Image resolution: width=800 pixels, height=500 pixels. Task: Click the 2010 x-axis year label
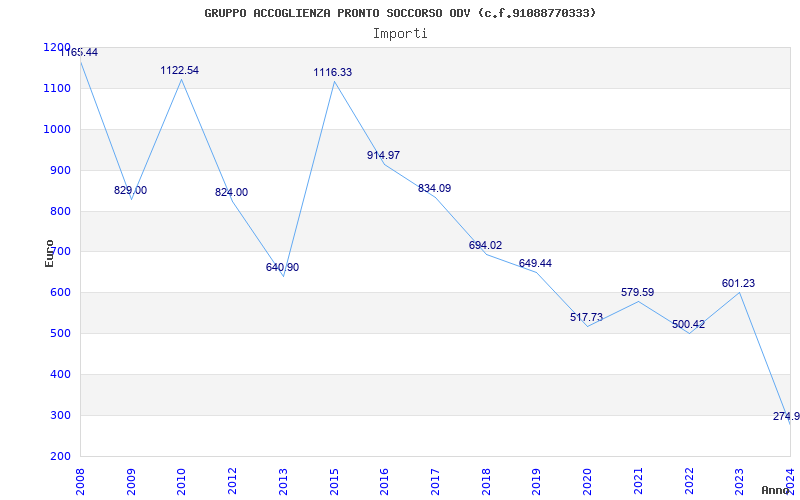click(182, 481)
